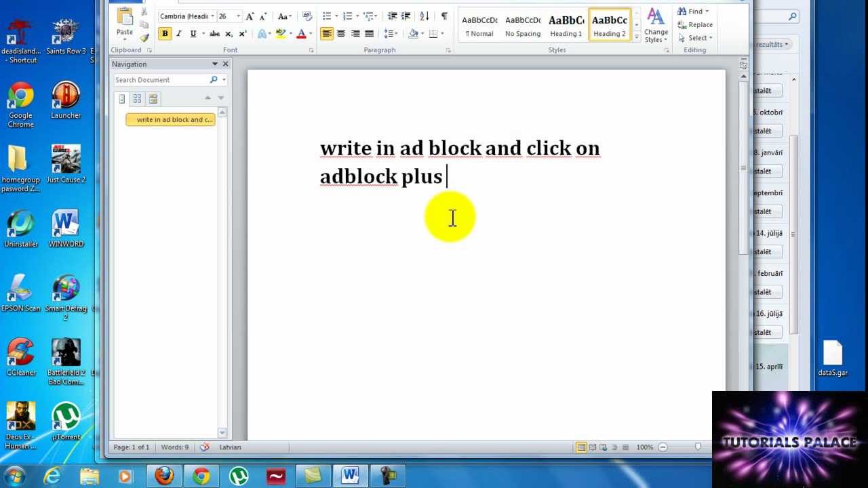The image size is (868, 488).
Task: Click Increase Indent icon
Action: 406,16
